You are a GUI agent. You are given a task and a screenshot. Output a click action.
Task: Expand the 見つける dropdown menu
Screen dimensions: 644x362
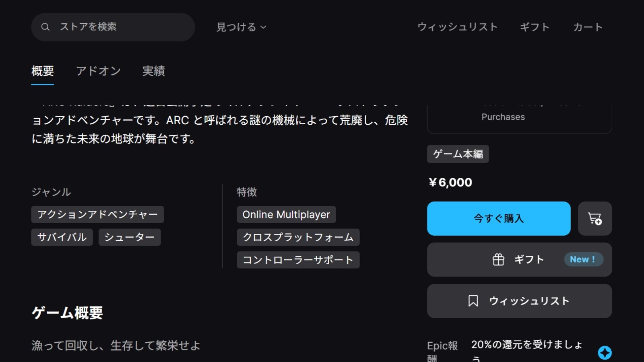point(241,27)
